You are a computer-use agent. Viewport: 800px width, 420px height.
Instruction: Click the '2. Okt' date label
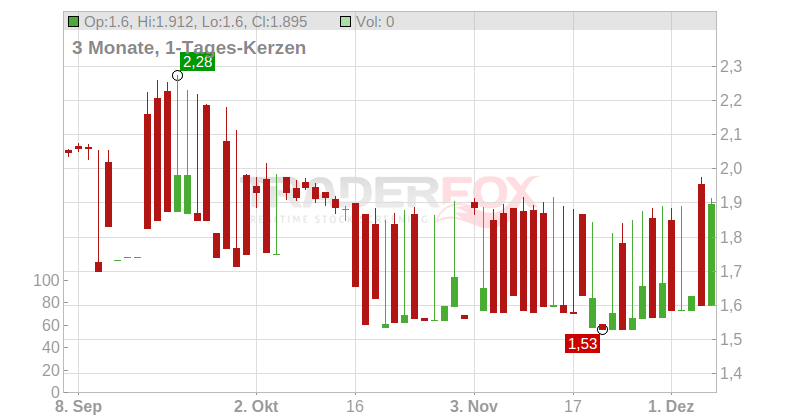click(256, 406)
